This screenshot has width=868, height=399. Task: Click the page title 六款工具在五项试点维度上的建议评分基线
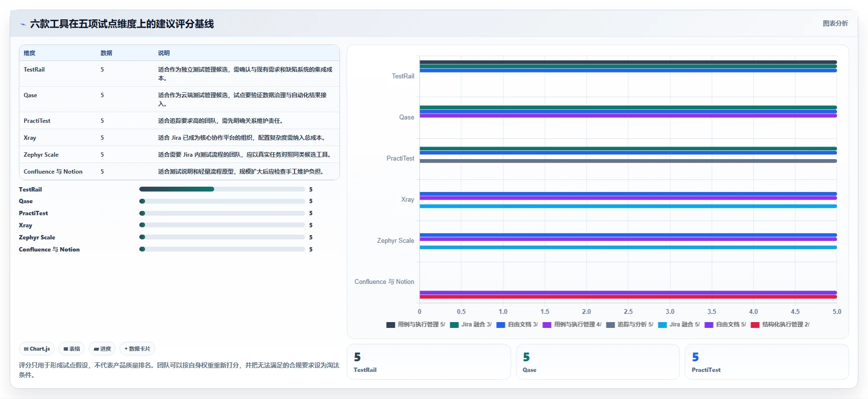click(122, 24)
